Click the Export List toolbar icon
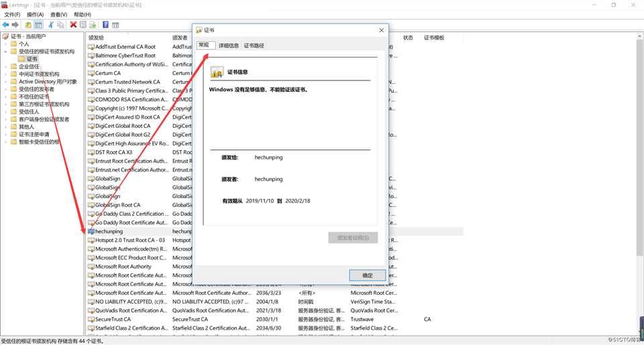 (x=93, y=25)
